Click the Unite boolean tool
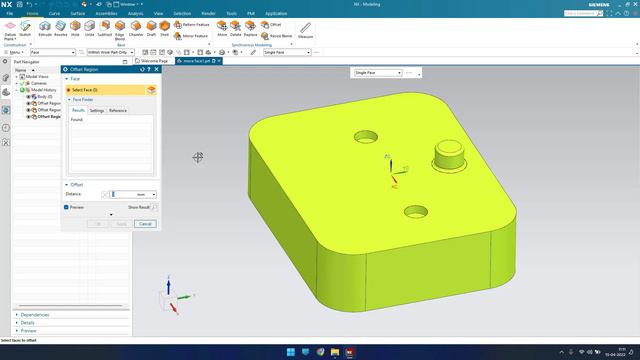This screenshot has width=640, height=360. (x=89, y=29)
